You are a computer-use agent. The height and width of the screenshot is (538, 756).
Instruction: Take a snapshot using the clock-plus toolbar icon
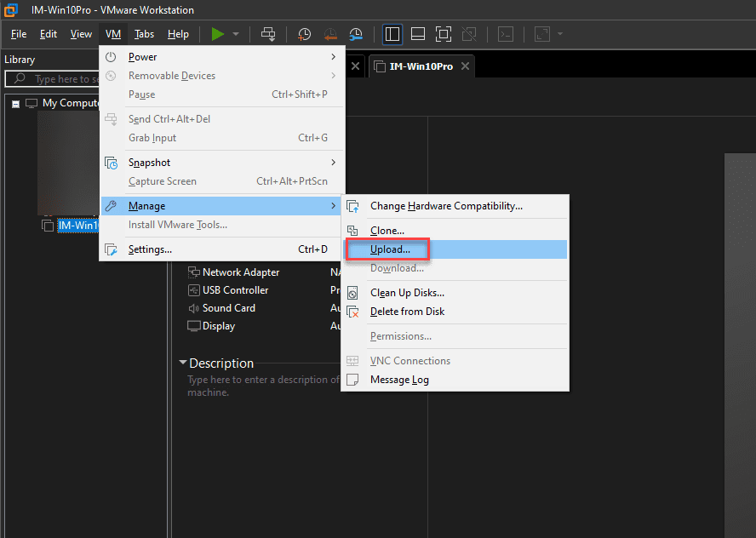(304, 34)
